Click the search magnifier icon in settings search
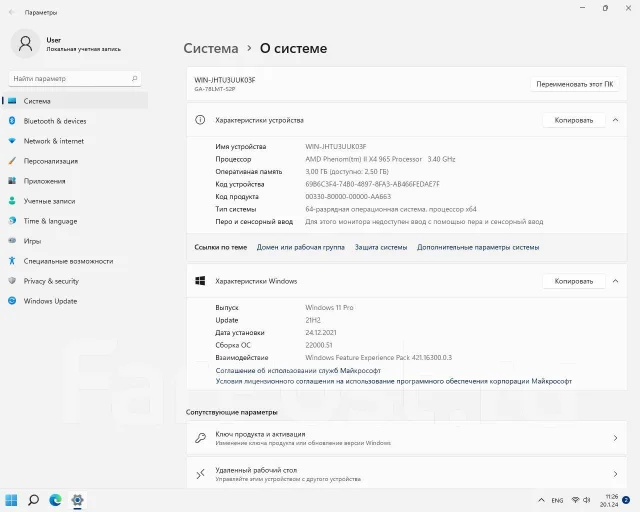 [134, 78]
